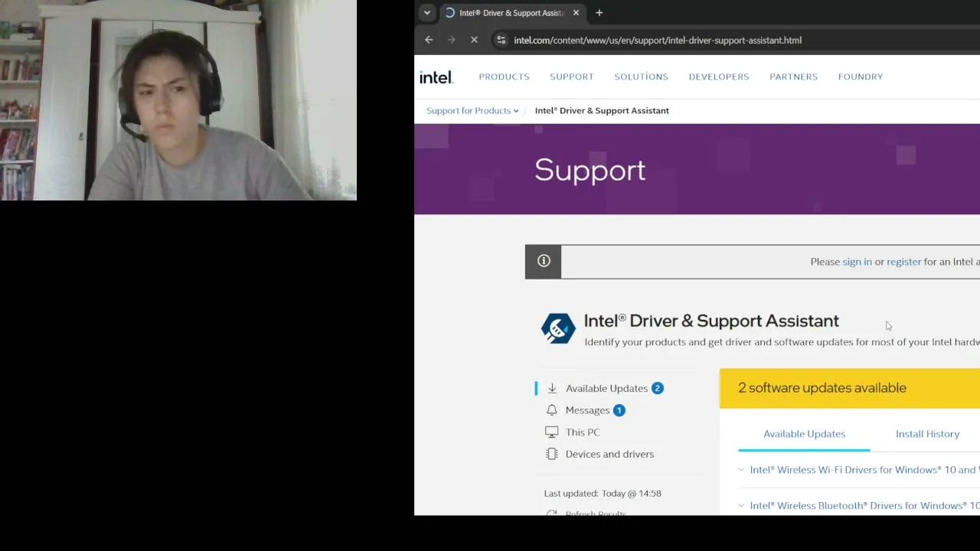This screenshot has height=551, width=980.
Task: Open the DEVELOPERS menu
Action: pyautogui.click(x=719, y=77)
